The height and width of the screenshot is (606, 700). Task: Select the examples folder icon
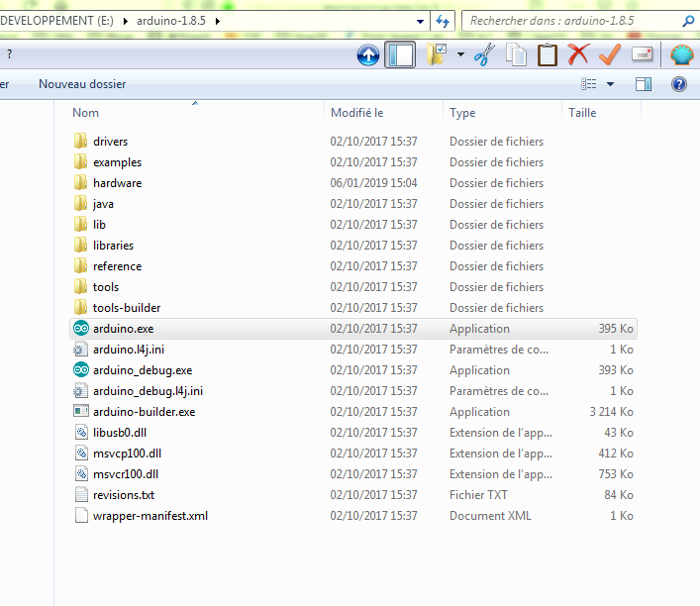pos(80,162)
